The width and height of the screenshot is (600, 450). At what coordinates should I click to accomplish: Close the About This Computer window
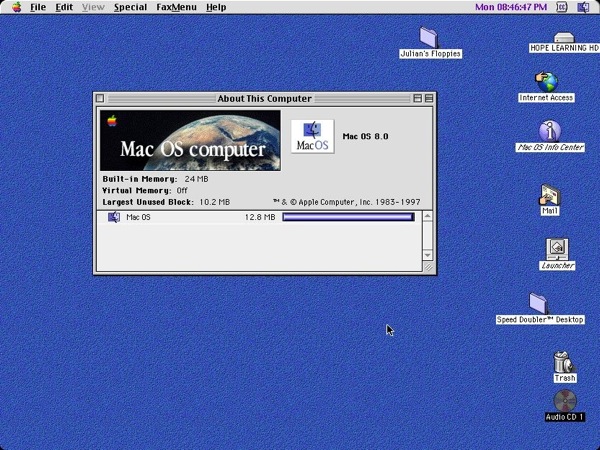100,98
